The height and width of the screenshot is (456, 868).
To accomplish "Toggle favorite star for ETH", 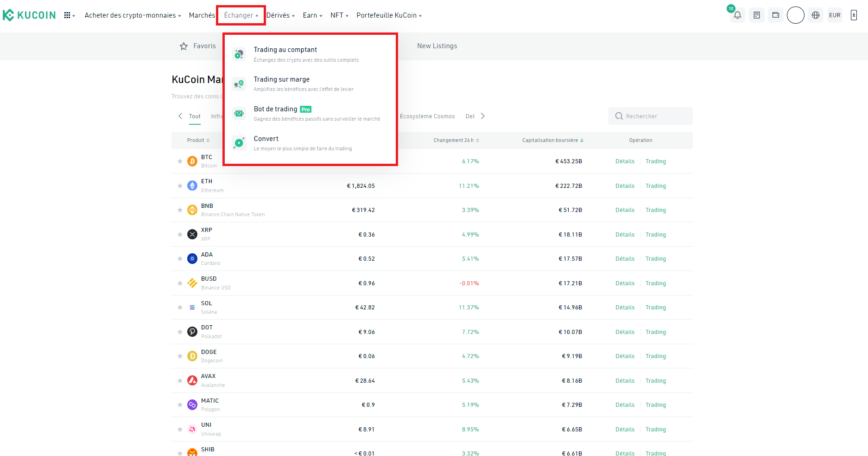I will (180, 186).
